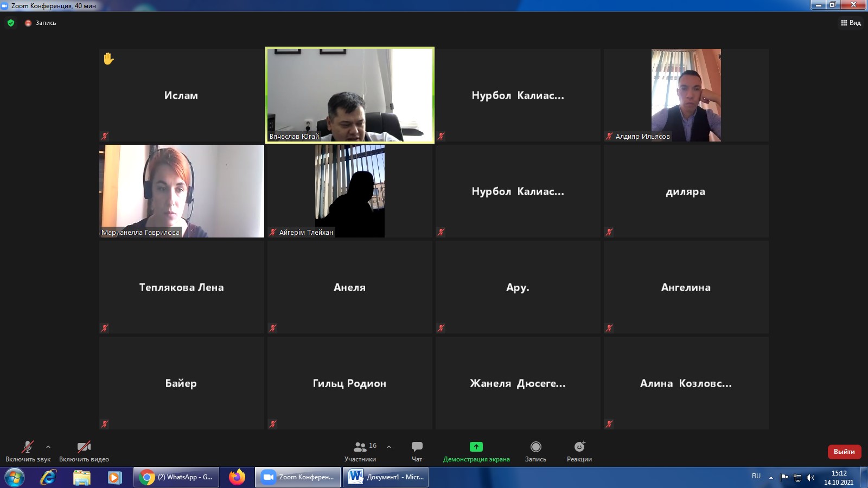
Task: Select Жанеля Дюсеге... participant name
Action: coord(518,383)
